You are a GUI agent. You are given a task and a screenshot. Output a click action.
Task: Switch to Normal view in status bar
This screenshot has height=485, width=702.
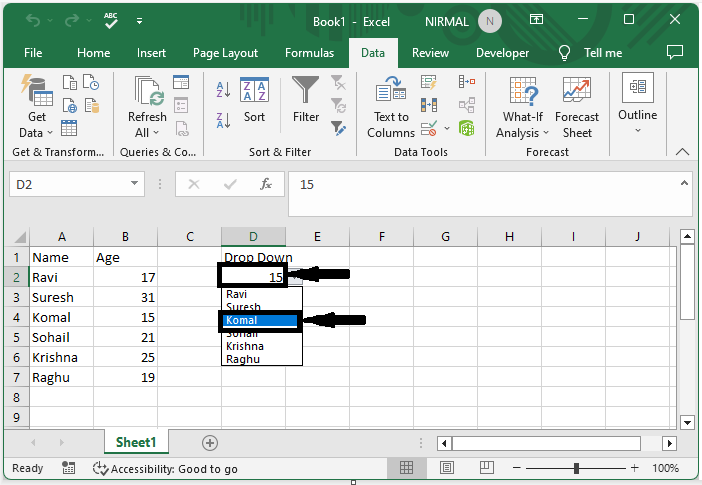407,468
